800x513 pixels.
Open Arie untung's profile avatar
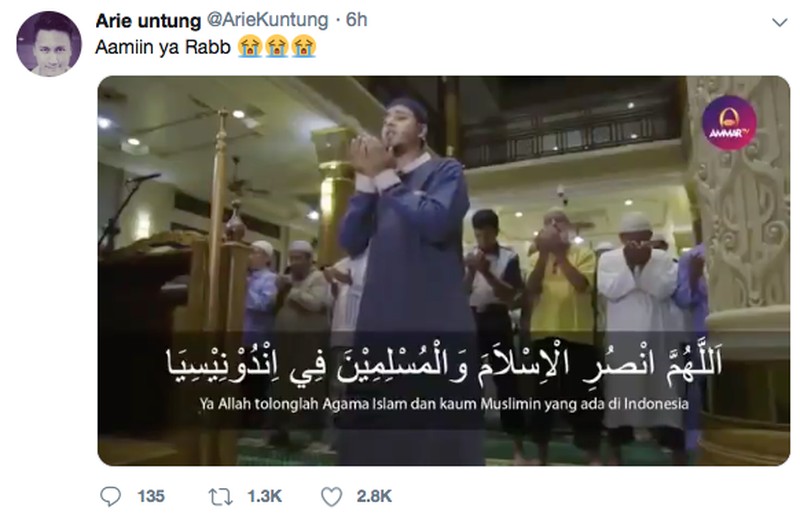point(49,44)
